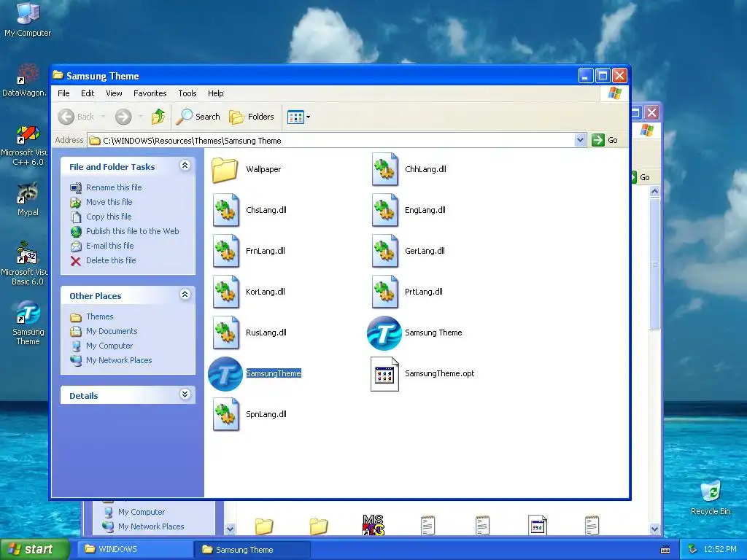Click scroll down arrow in WINDOWS window

[x=654, y=529]
